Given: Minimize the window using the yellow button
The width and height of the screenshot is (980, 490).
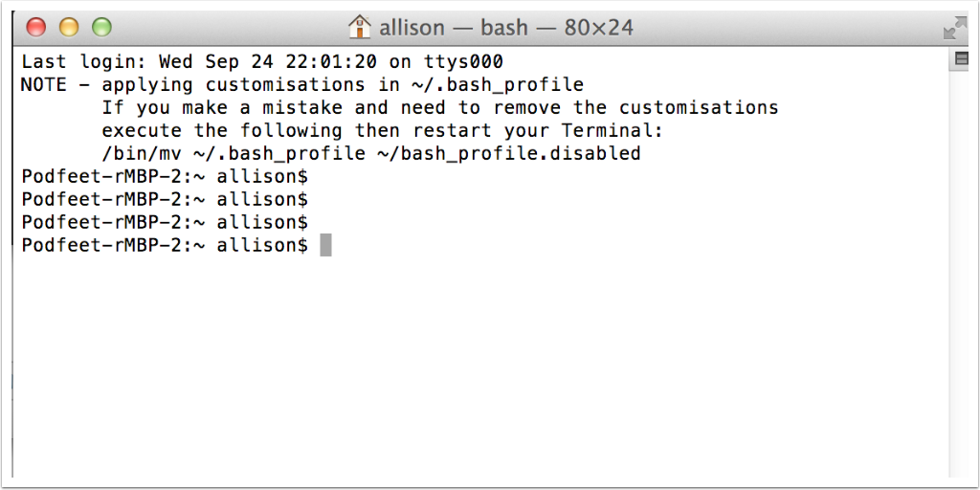Looking at the screenshot, I should click(x=68, y=28).
